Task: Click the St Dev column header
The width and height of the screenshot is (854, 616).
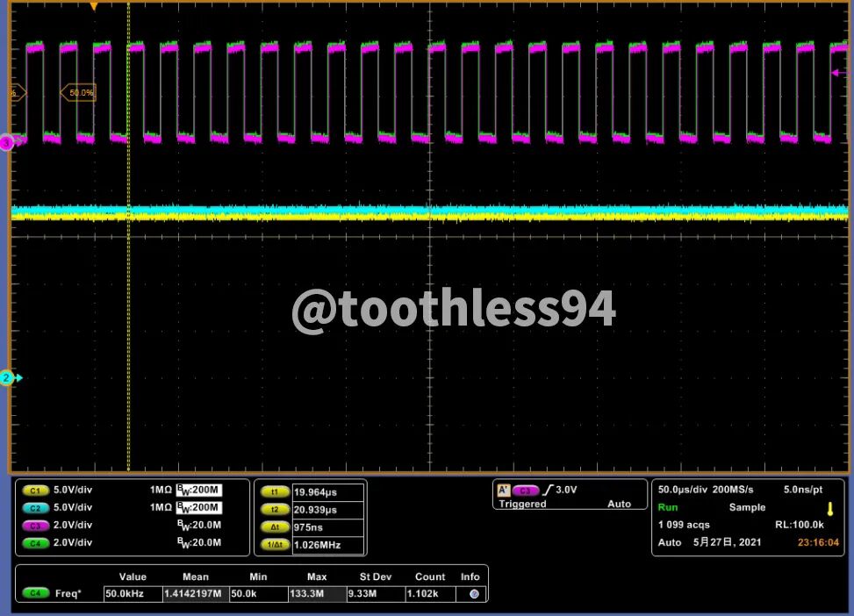Action: tap(376, 577)
